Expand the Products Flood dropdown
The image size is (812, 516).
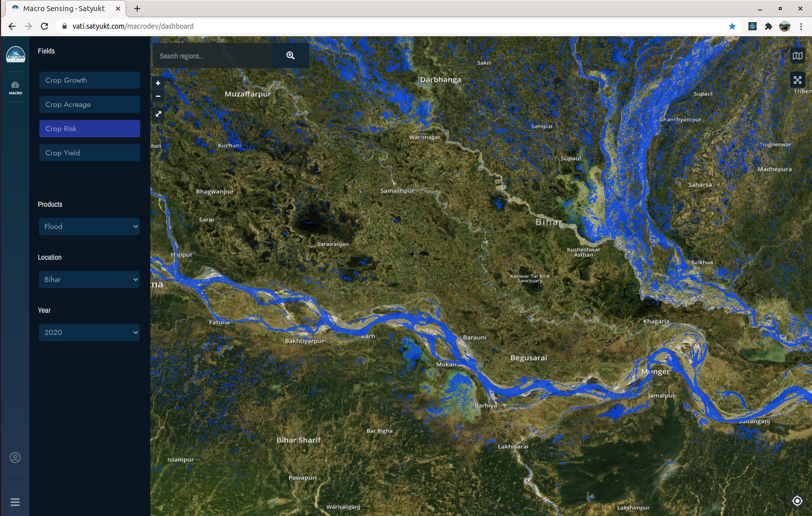89,226
